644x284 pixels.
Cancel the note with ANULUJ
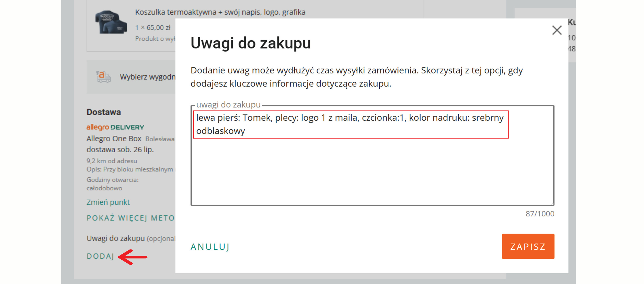click(210, 246)
